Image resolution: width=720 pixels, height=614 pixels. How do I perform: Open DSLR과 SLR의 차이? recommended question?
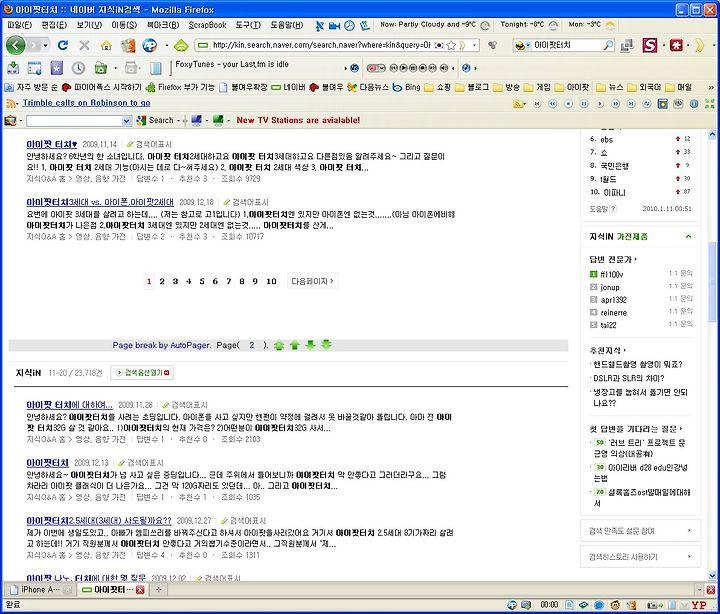pos(629,378)
